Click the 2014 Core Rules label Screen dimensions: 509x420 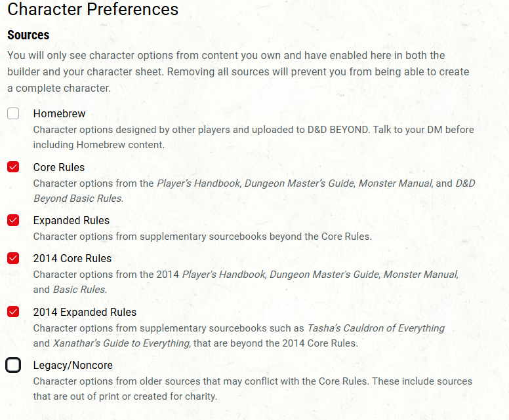pos(72,258)
